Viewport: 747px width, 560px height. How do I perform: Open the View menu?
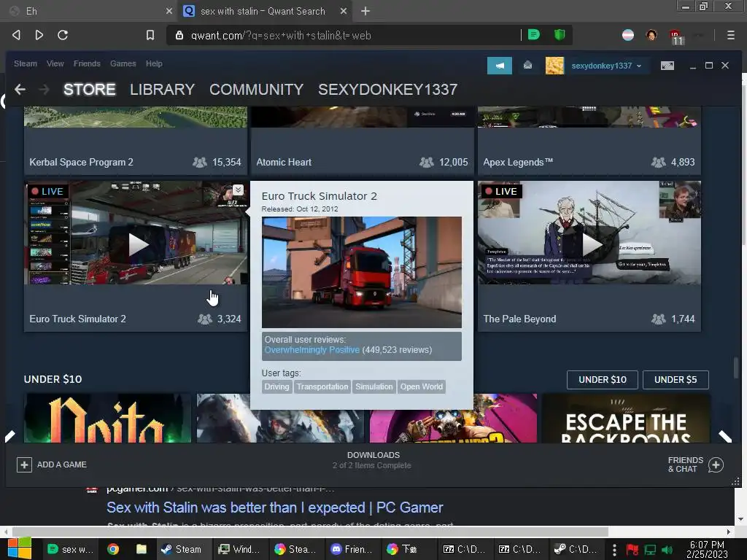point(55,63)
